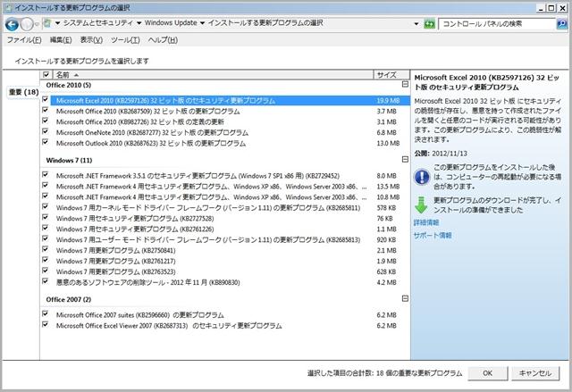Viewport: 572px width, 392px height.
Task: Click Windows Update in the breadcrumb
Action: [171, 23]
